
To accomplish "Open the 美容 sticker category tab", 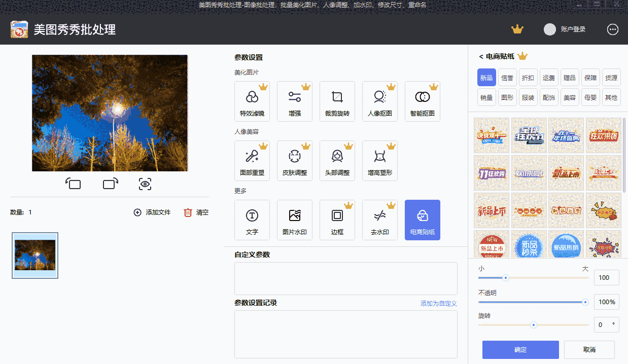I will [x=570, y=97].
